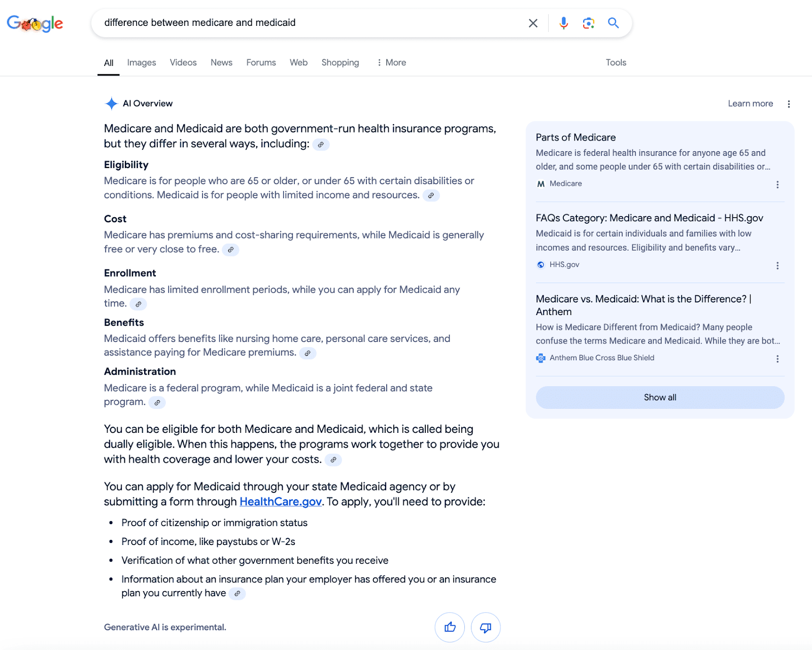Start voice search with microphone icon
The height and width of the screenshot is (650, 812).
[x=564, y=23]
